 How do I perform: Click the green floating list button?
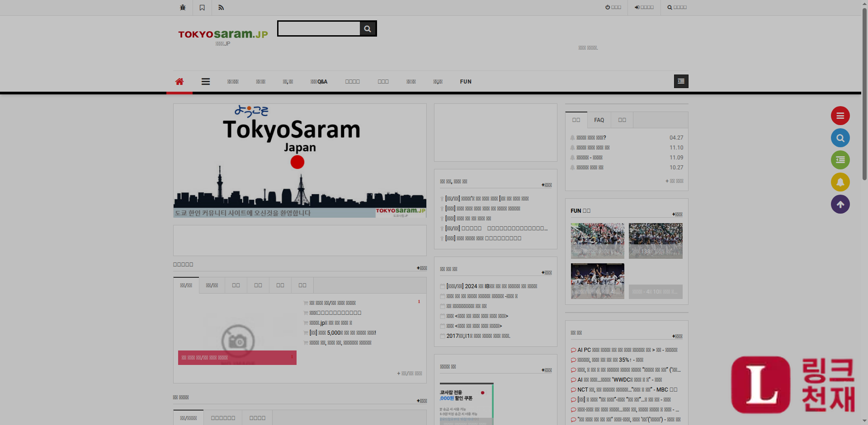(840, 160)
